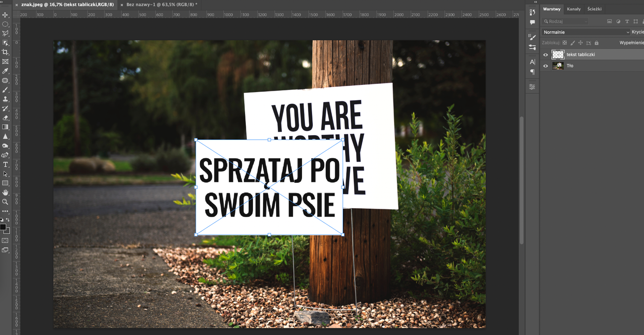
Task: Close the znak.jpeg document tab
Action: tap(16, 5)
